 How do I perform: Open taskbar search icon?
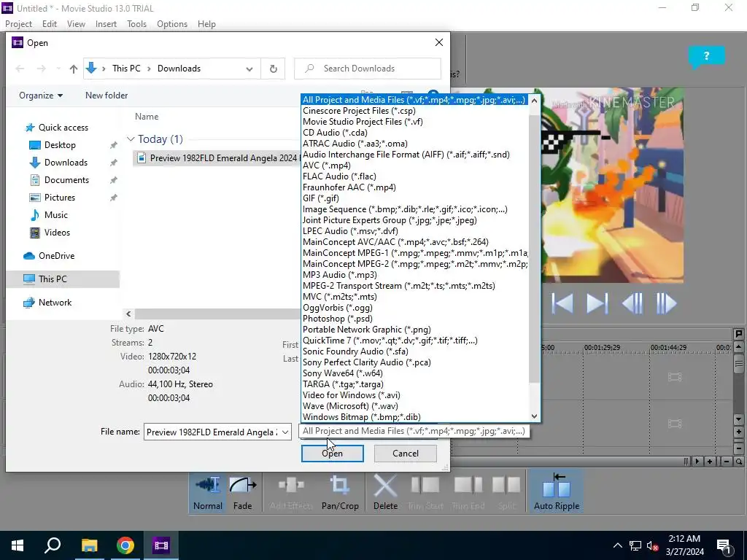tap(53, 545)
